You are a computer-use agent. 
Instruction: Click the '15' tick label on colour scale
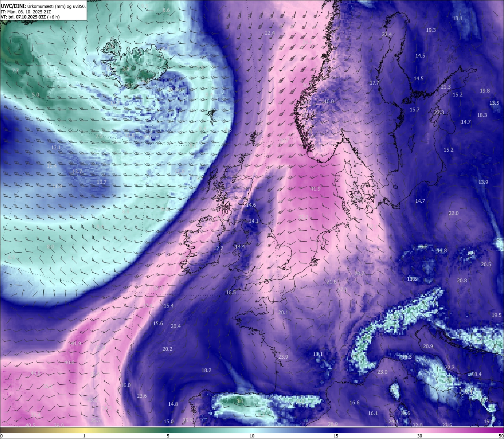(x=336, y=436)
